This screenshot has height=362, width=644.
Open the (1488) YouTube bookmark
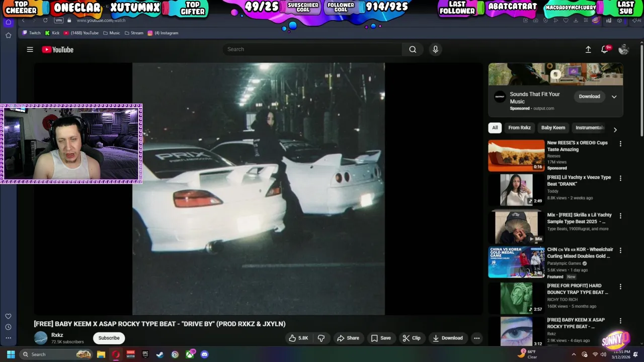(81, 33)
